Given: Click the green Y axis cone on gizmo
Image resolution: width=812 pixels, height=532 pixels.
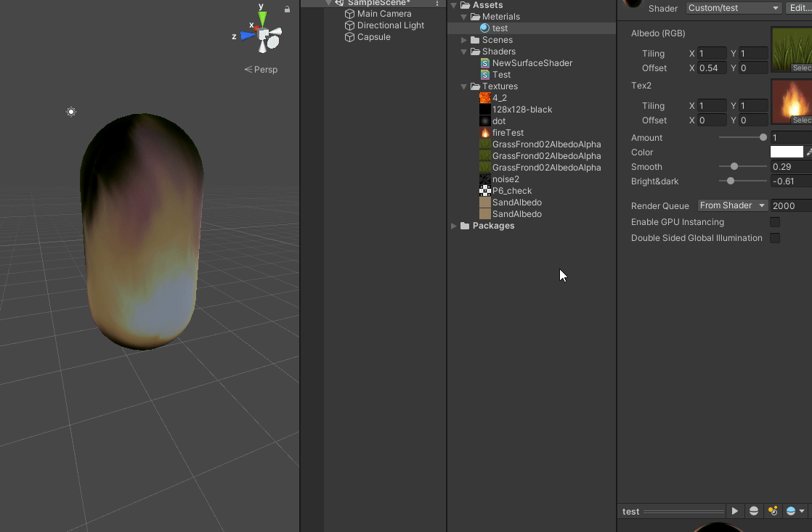Looking at the screenshot, I should [x=262, y=19].
